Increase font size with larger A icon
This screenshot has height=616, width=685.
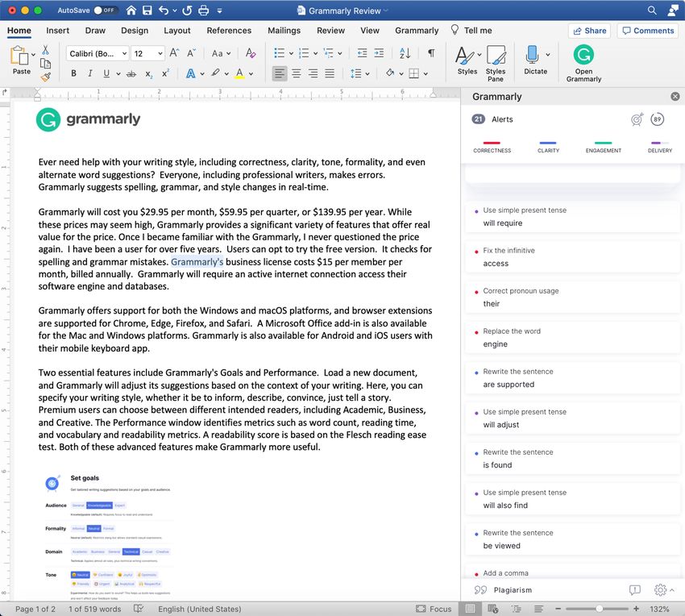click(174, 53)
